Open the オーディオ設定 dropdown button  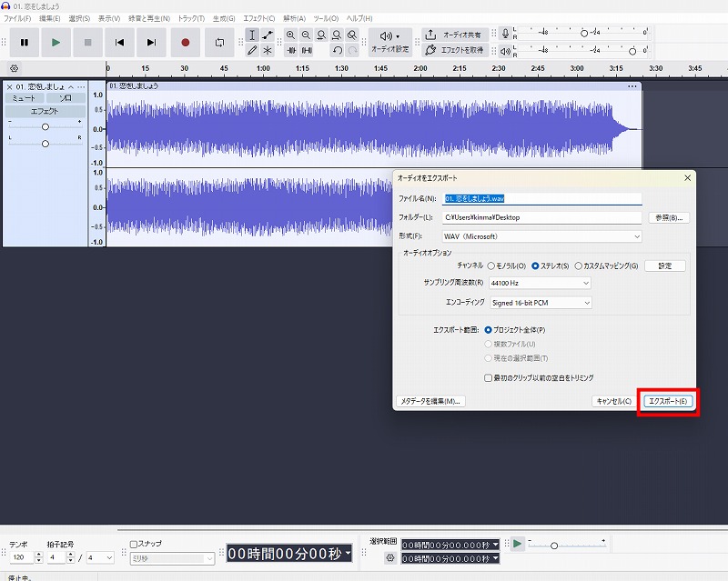point(389,42)
